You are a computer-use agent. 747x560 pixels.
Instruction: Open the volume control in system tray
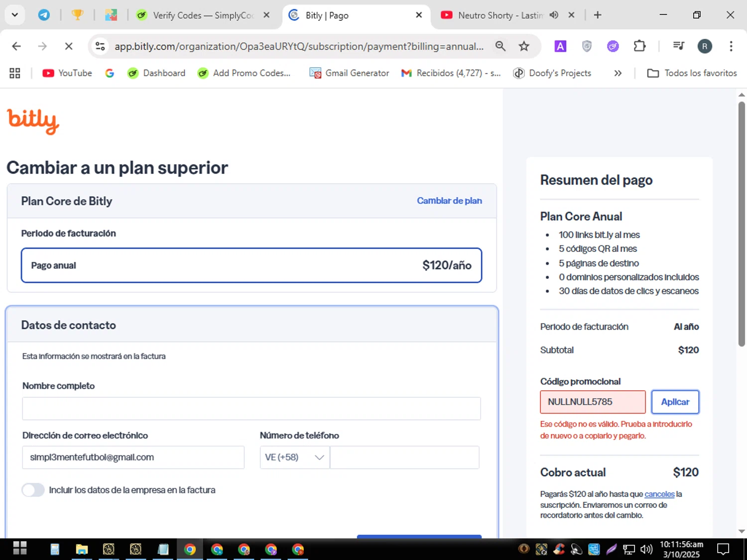646,549
